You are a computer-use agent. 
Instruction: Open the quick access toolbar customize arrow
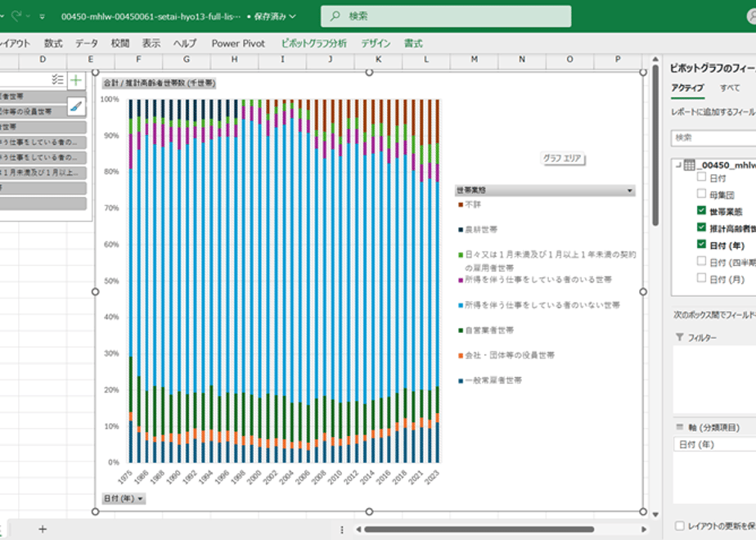coord(43,16)
